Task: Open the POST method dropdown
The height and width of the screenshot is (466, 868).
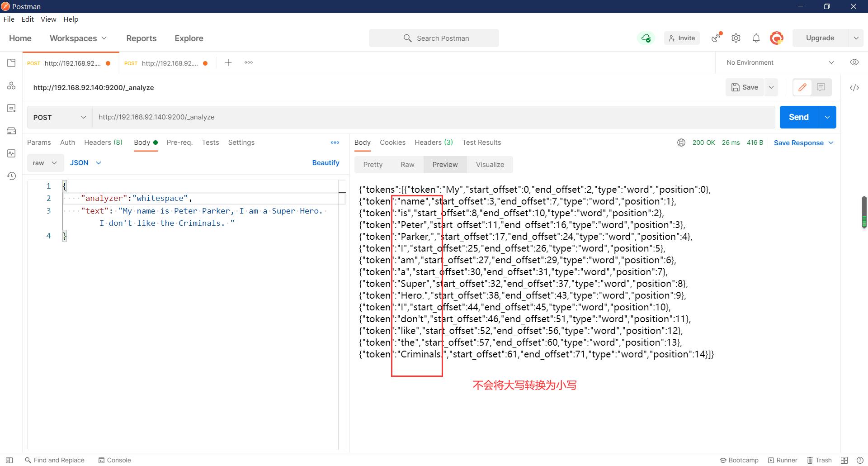Action: tap(60, 117)
